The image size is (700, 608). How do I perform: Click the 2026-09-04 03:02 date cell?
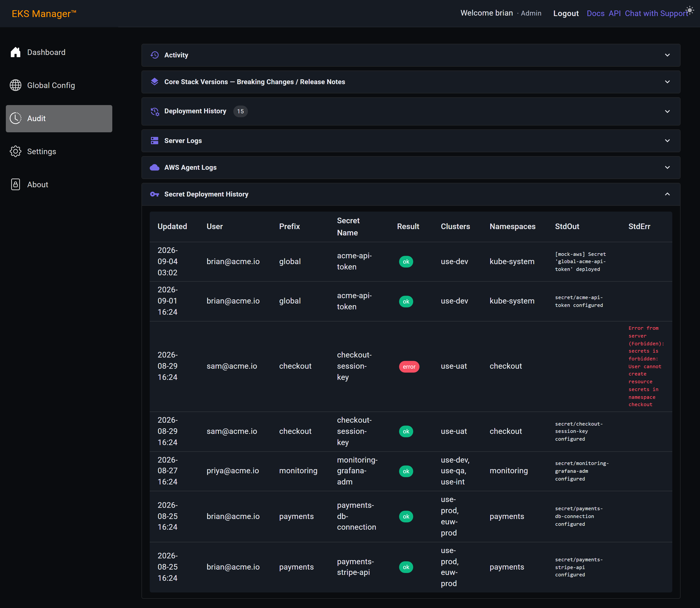click(x=167, y=261)
